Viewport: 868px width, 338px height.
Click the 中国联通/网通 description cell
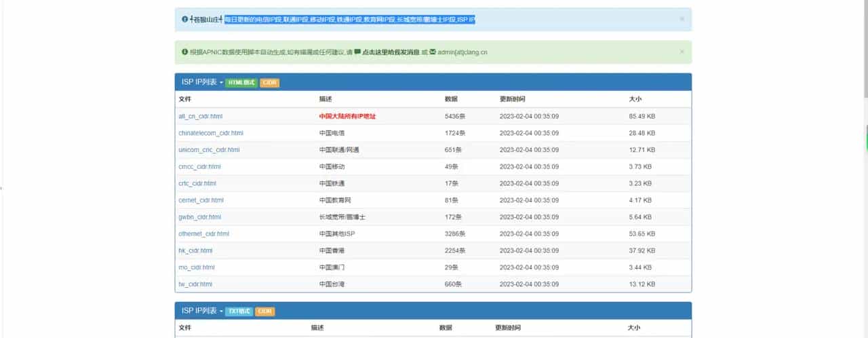339,150
